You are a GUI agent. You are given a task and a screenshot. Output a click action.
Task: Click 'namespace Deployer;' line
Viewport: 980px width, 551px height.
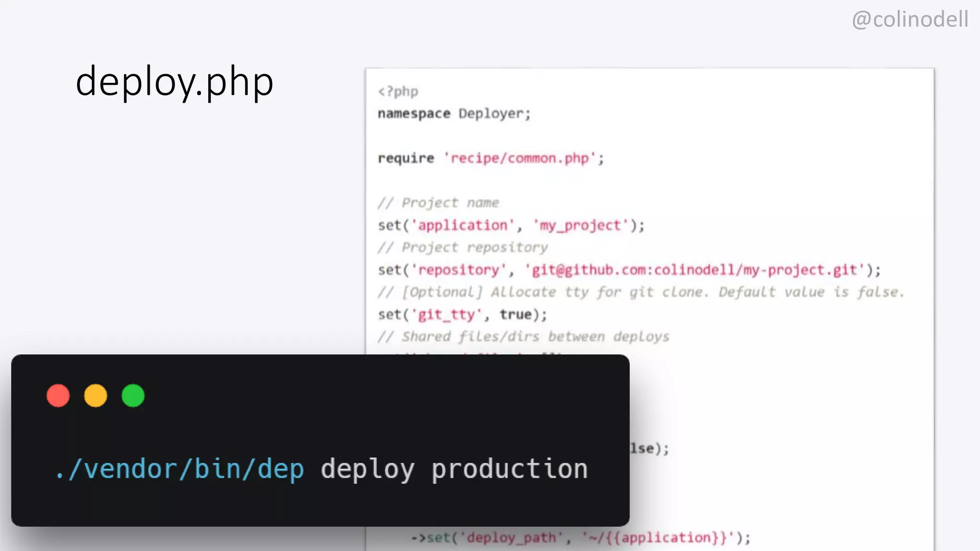click(x=454, y=114)
